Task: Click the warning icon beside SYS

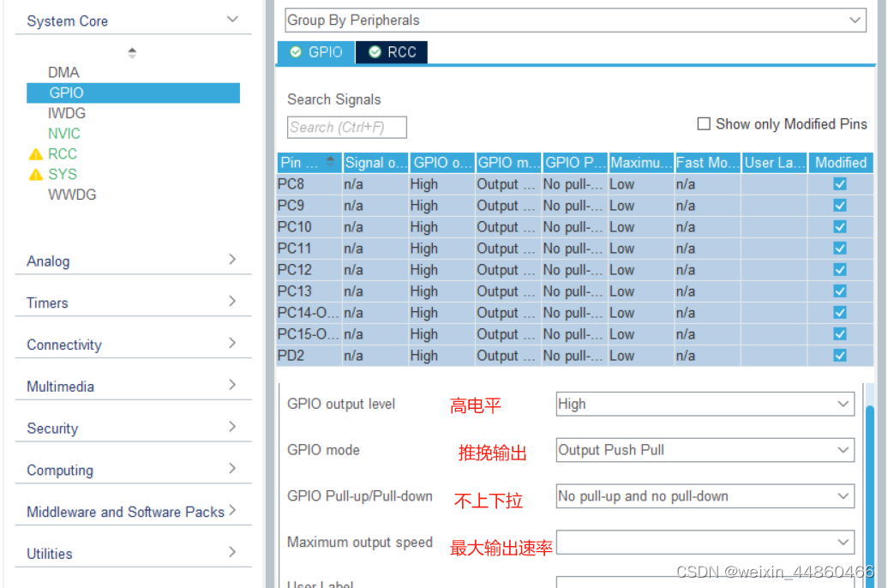Action: (x=34, y=174)
